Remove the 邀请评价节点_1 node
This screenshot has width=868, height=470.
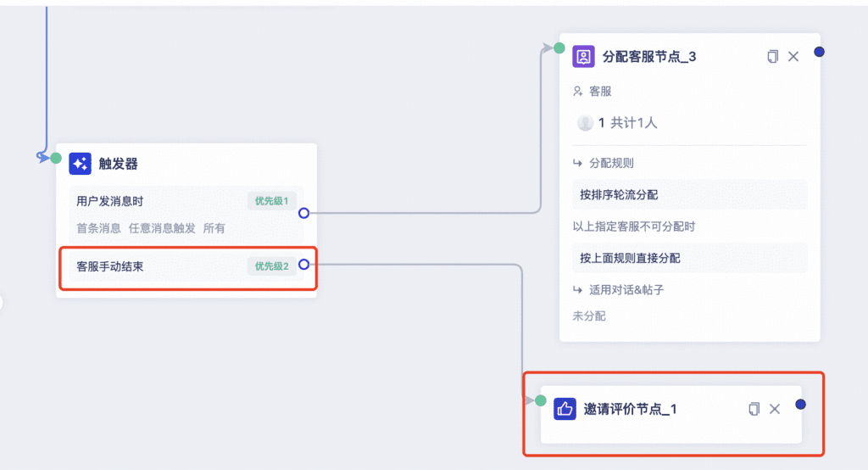[x=775, y=409]
